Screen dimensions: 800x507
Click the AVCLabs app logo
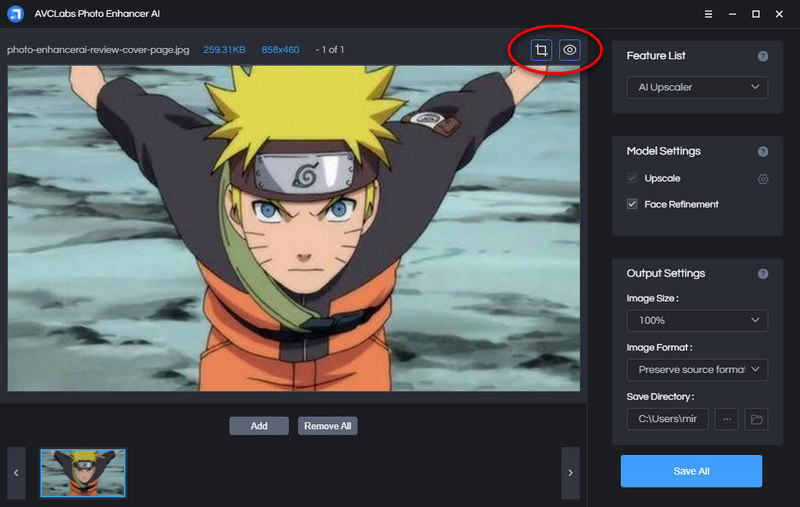(15, 14)
